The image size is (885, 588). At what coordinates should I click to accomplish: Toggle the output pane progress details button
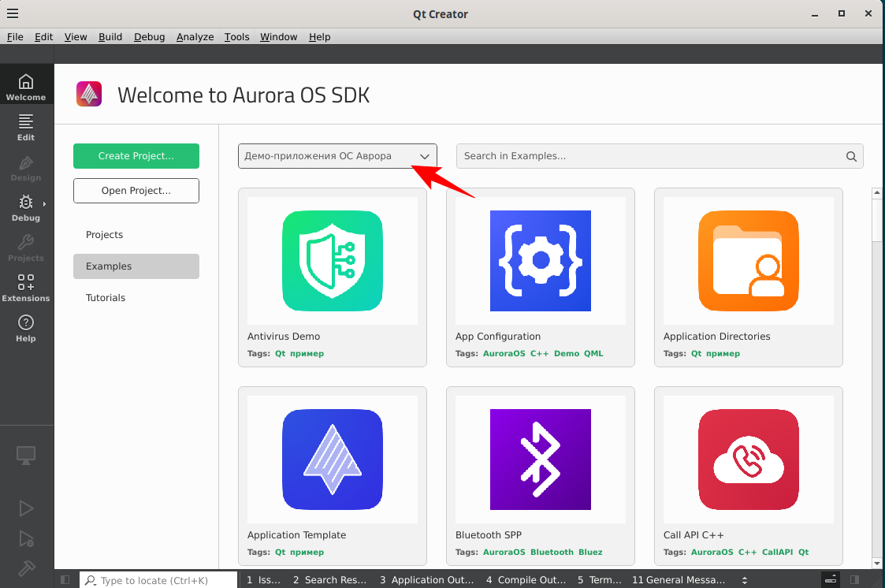(831, 579)
